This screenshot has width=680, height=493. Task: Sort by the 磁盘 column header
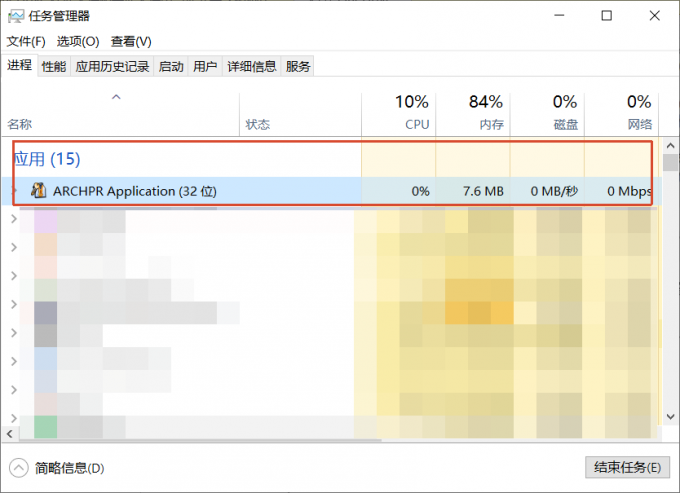click(547, 114)
